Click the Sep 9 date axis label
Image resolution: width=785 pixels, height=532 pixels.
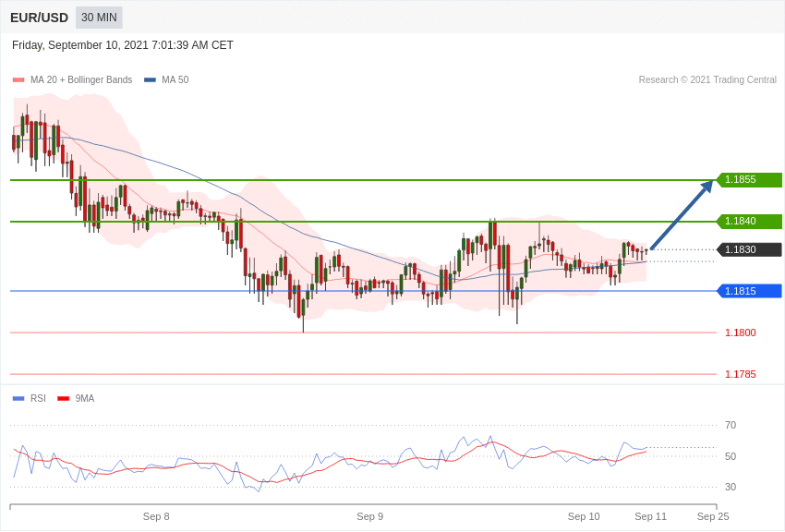[370, 516]
